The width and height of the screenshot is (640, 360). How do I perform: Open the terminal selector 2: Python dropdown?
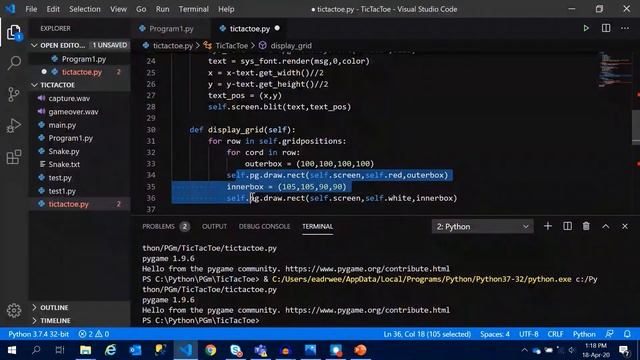tap(482, 227)
